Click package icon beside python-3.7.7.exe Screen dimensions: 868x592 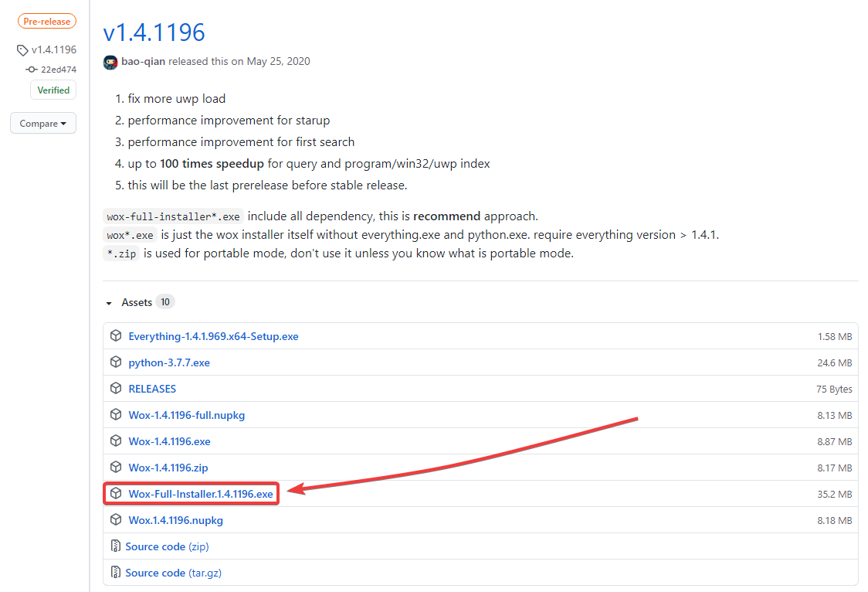coord(116,362)
